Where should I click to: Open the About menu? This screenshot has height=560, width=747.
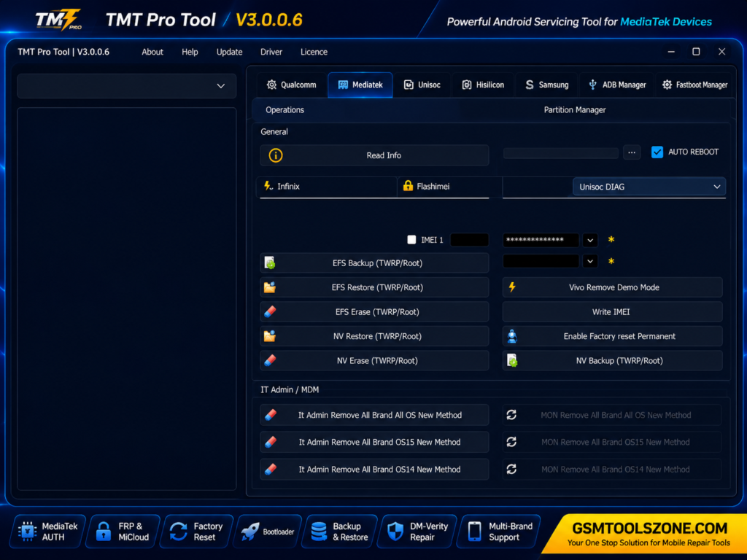152,52
